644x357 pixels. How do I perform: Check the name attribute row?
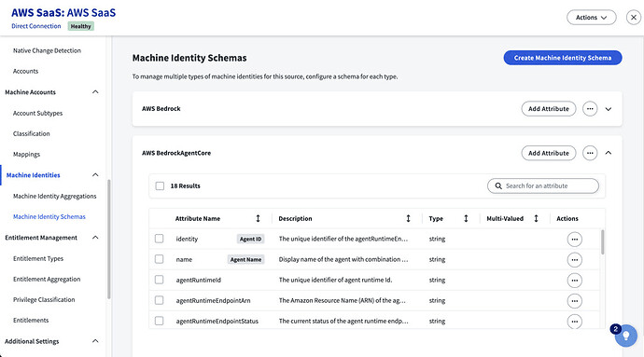159,259
